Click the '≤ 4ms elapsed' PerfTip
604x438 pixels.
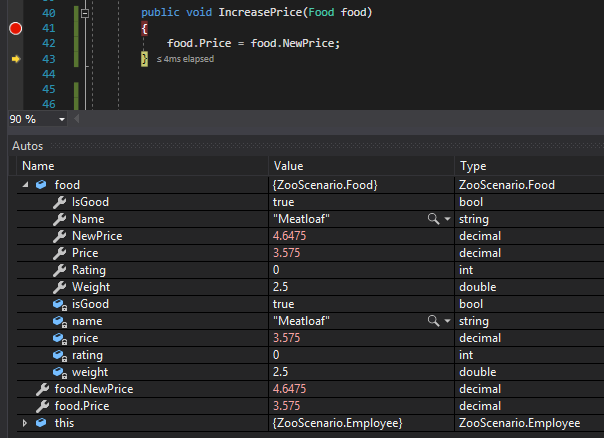[x=185, y=60]
